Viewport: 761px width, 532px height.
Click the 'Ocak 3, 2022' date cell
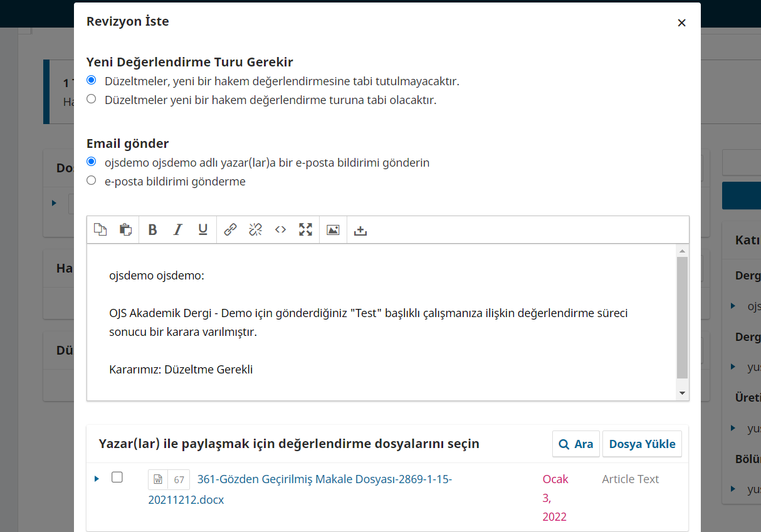point(555,498)
